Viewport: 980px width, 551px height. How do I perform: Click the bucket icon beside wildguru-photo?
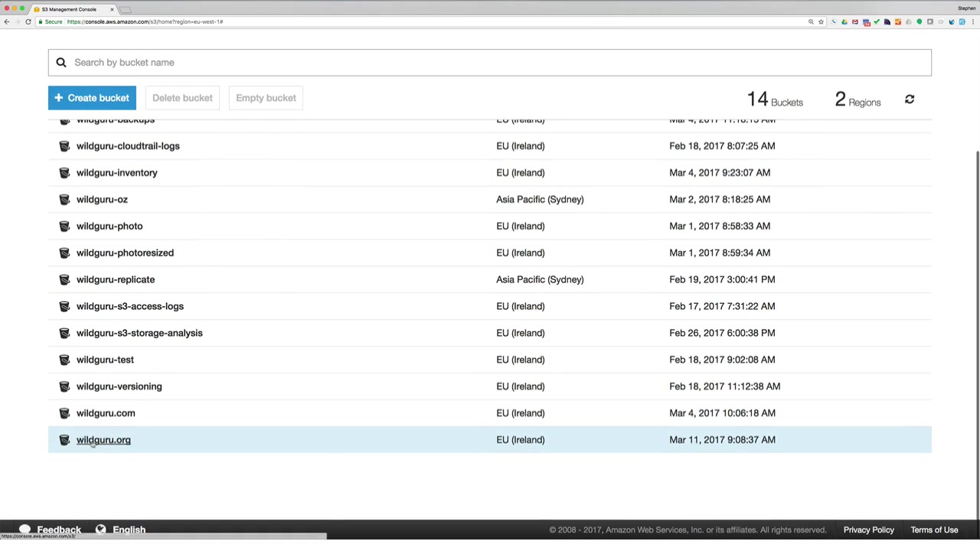click(x=64, y=227)
